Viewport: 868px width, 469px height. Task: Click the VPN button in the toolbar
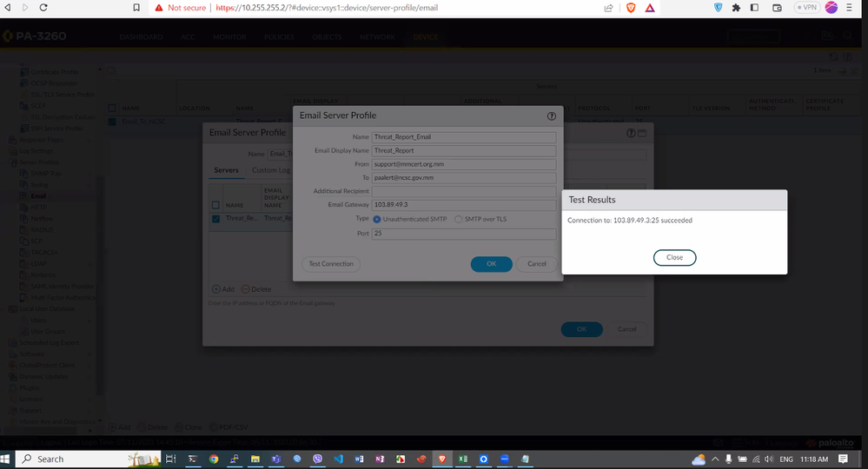pyautogui.click(x=807, y=8)
